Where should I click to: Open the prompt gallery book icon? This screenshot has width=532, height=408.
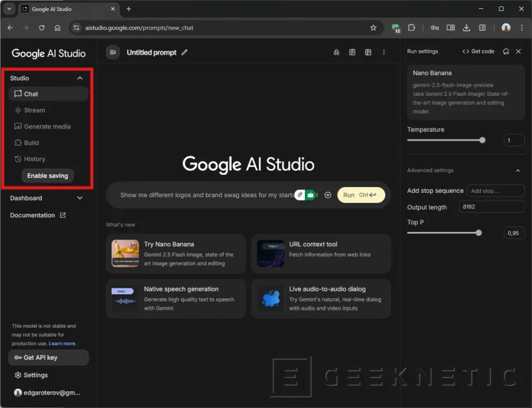368,52
